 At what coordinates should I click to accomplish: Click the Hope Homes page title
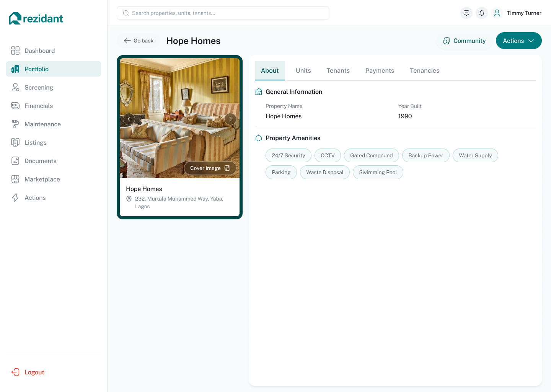[x=193, y=41]
